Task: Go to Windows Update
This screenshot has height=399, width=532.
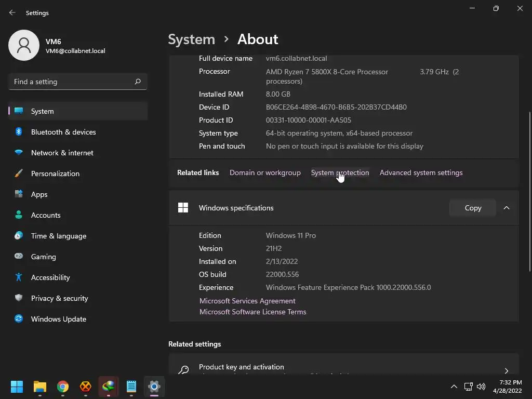Action: click(x=78, y=319)
